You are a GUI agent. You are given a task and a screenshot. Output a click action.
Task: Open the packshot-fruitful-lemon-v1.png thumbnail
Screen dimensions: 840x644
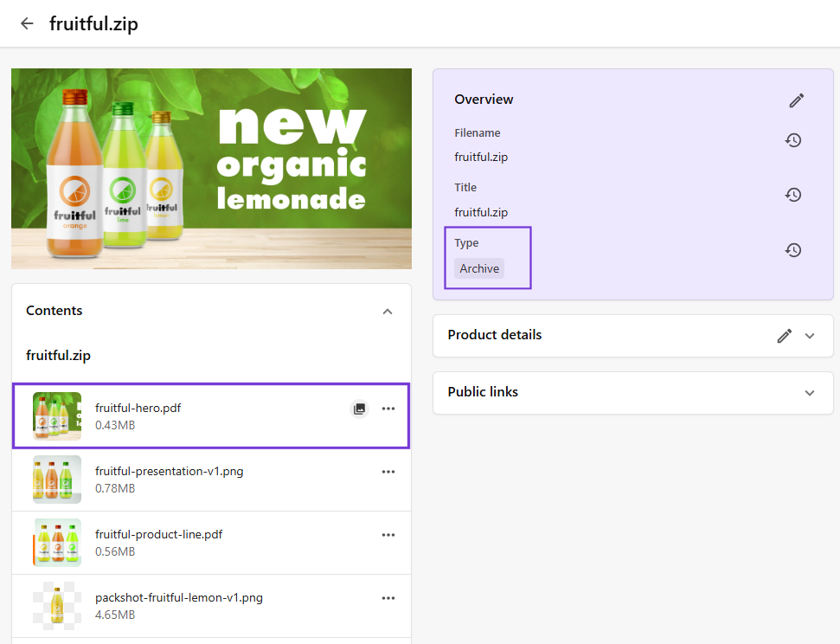[x=57, y=606]
